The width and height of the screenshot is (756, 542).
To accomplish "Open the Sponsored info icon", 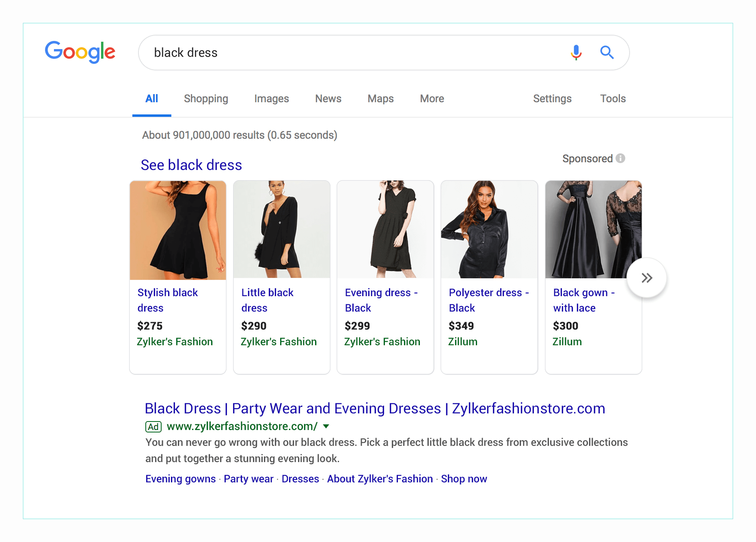I will pos(620,158).
